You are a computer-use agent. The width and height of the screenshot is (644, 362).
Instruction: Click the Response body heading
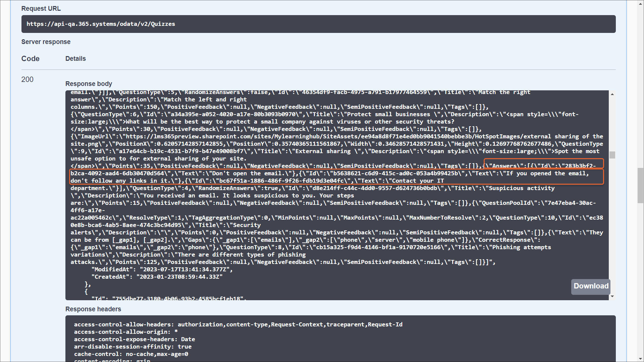click(x=89, y=84)
